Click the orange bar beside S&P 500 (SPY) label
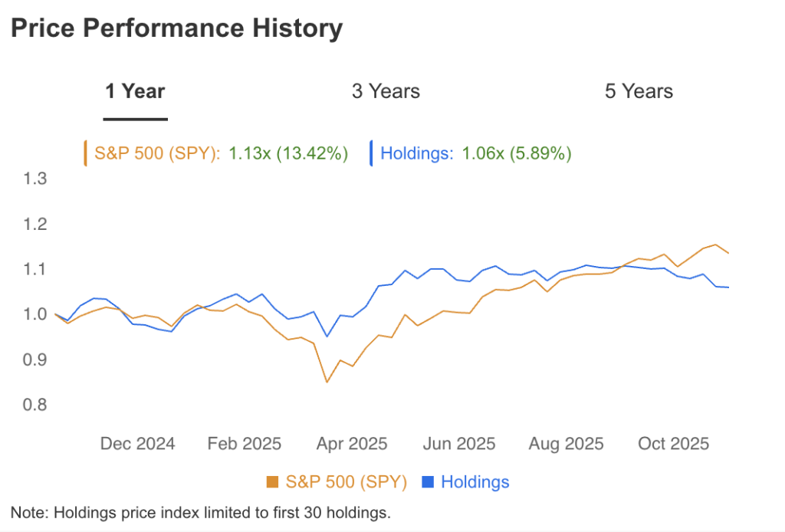Viewport: 785px width, 532px height. (x=86, y=153)
